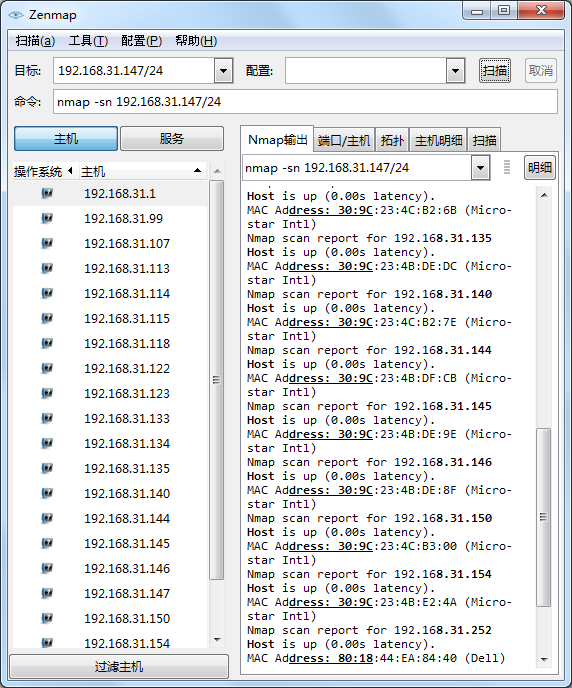
Task: Click the 配置 profile text field
Action: (x=366, y=71)
